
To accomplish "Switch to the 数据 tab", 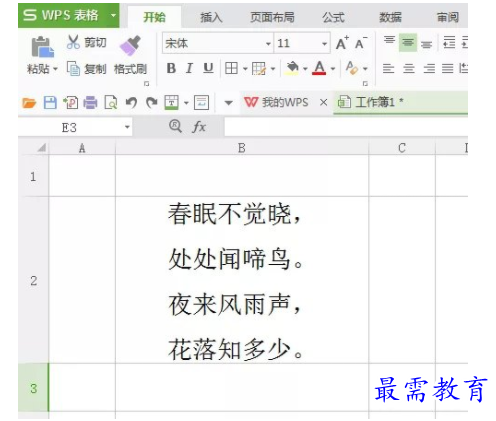I will 390,17.
